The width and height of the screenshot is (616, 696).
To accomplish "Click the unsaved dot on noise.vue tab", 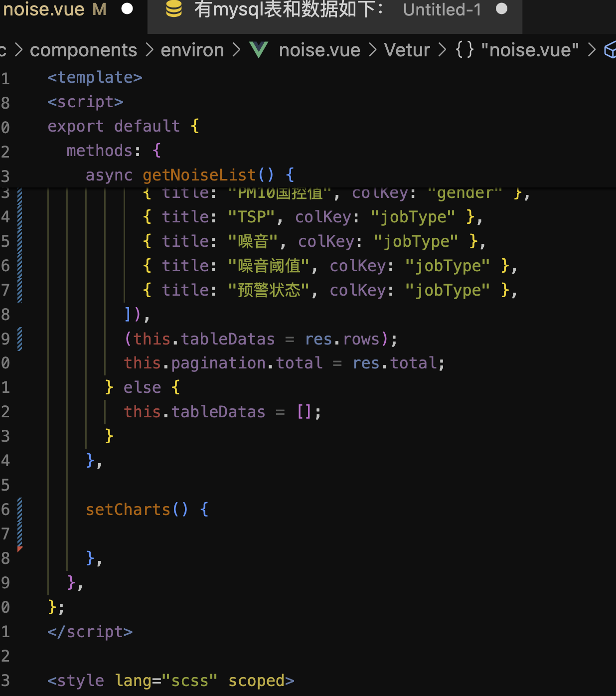I will [x=128, y=9].
